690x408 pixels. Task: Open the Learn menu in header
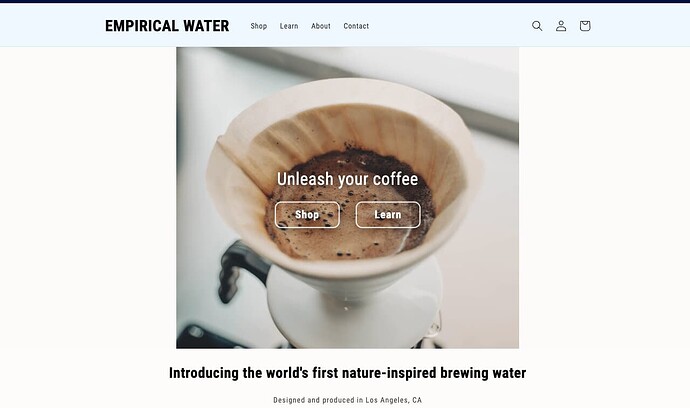pos(289,26)
